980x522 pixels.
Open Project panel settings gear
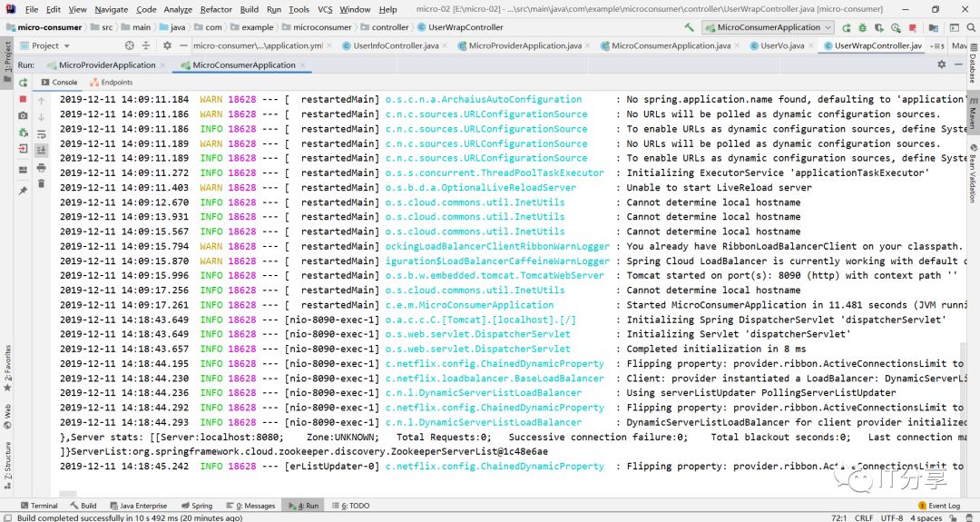(x=167, y=45)
